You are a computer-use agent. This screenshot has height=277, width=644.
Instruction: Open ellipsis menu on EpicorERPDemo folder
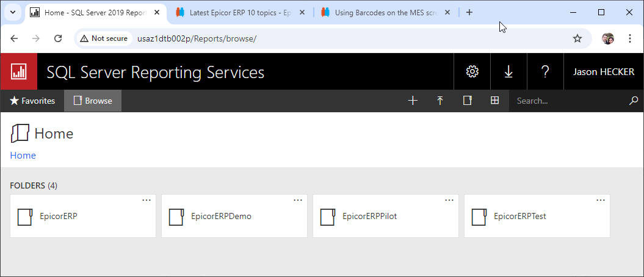click(x=298, y=200)
